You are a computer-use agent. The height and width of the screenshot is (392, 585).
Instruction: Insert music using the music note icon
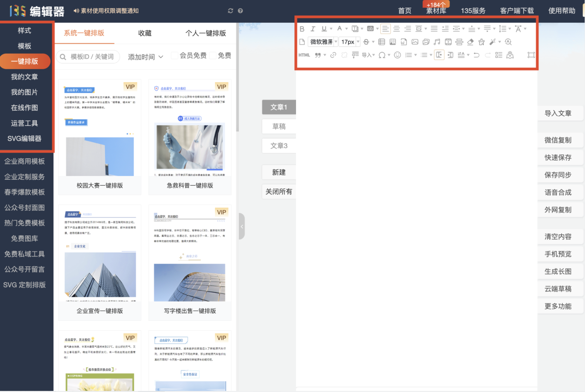point(437,42)
